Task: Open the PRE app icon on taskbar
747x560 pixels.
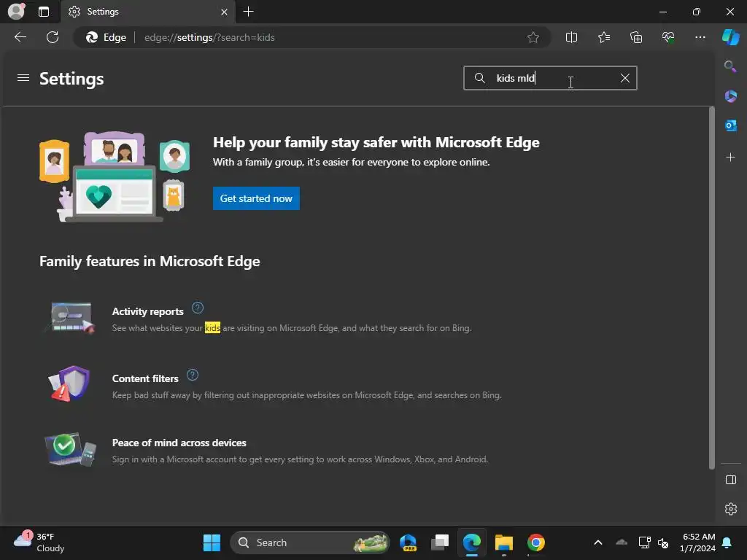Action: click(x=409, y=542)
